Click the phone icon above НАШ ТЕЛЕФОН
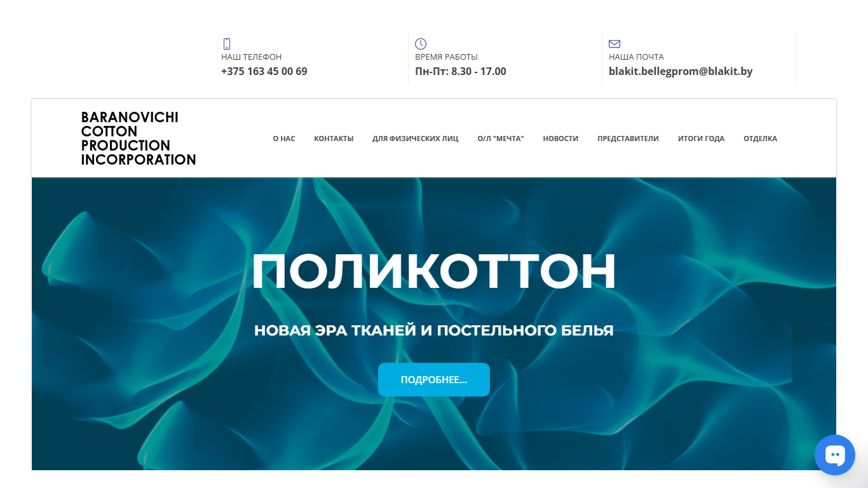868x488 pixels. tap(227, 44)
